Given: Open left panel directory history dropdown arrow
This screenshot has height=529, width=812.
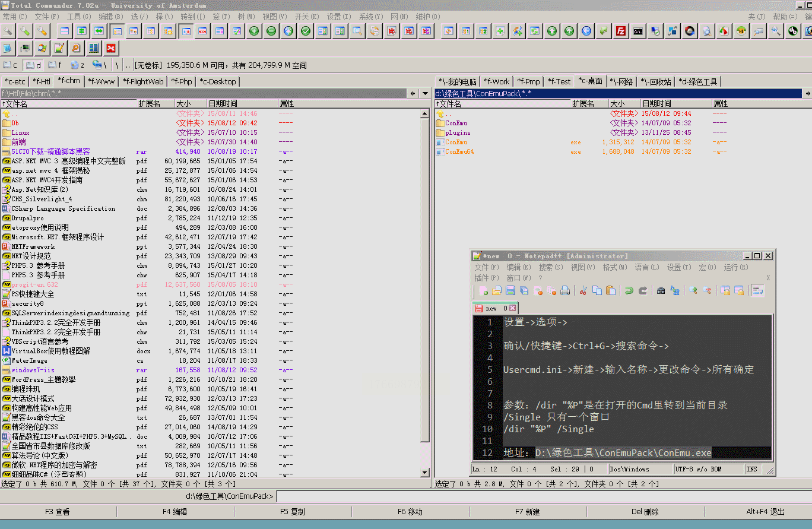Looking at the screenshot, I should 425,94.
